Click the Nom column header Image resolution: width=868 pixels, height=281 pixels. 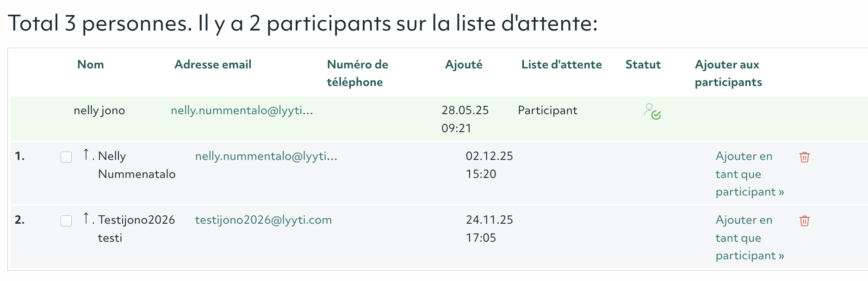point(90,65)
